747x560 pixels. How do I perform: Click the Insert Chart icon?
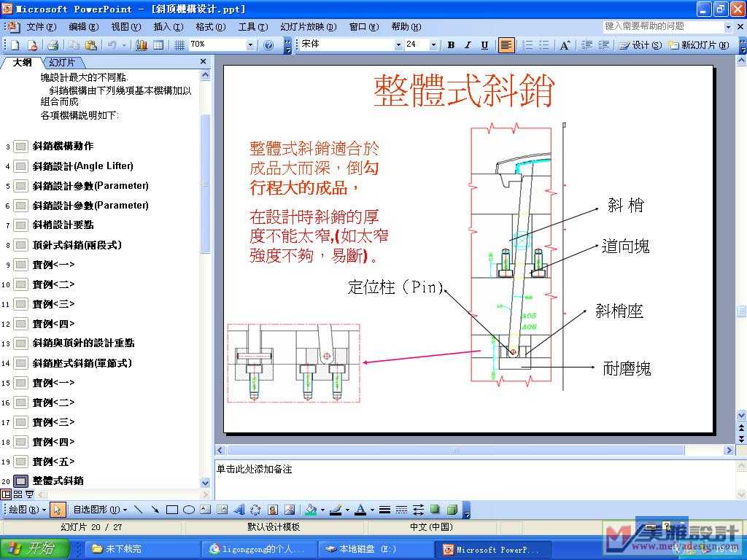pos(142,45)
